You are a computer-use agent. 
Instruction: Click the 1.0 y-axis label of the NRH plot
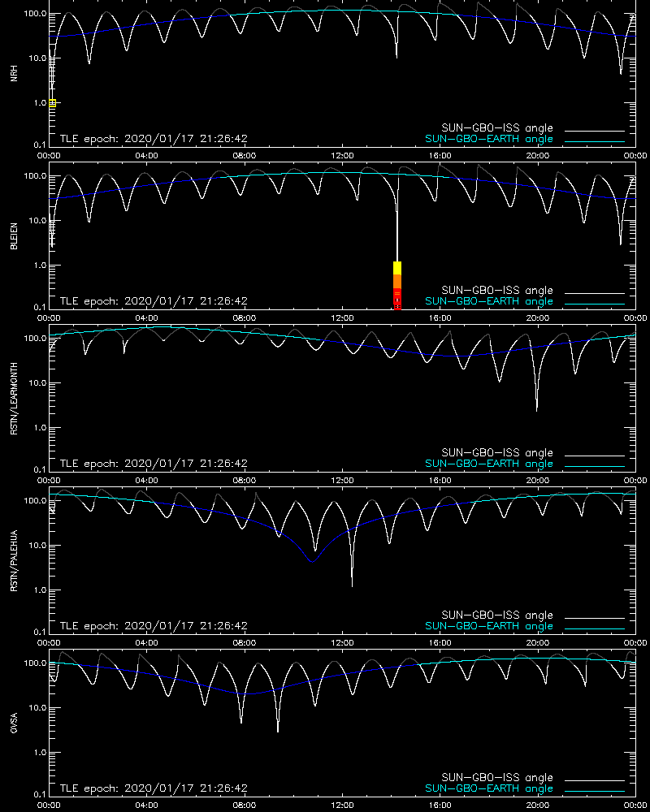40,102
